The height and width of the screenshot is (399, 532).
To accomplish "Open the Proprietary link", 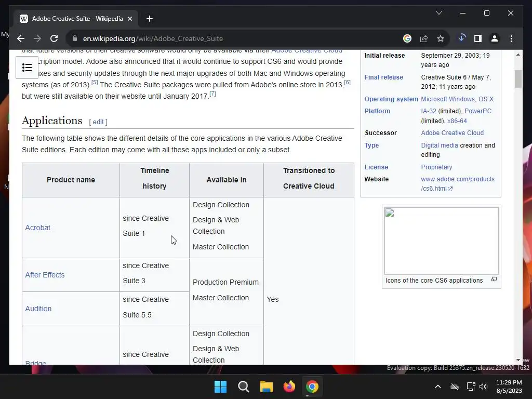I will tap(436, 167).
